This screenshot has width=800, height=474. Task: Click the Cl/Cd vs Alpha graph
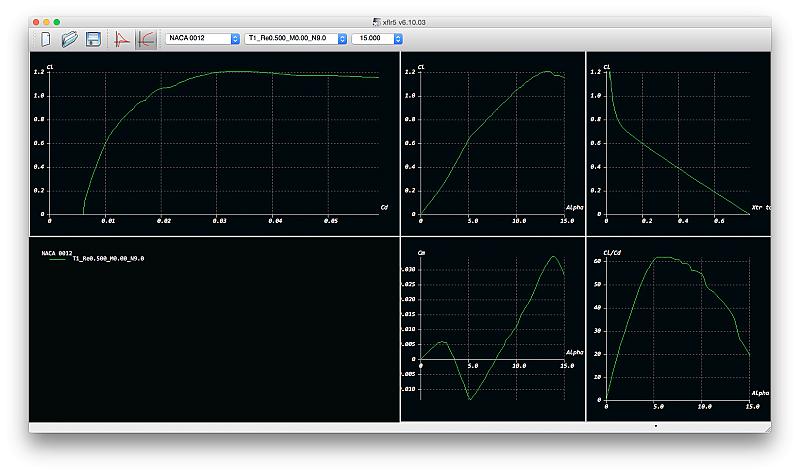coord(678,329)
